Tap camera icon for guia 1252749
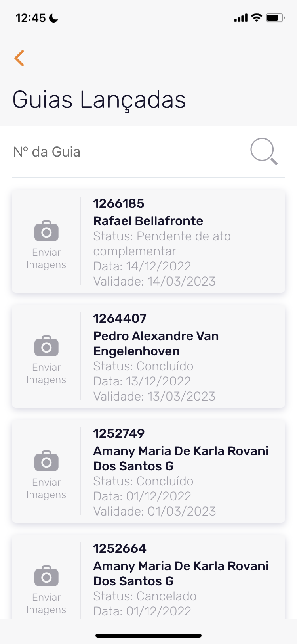Screen dimensions: 297x644 coord(46,461)
